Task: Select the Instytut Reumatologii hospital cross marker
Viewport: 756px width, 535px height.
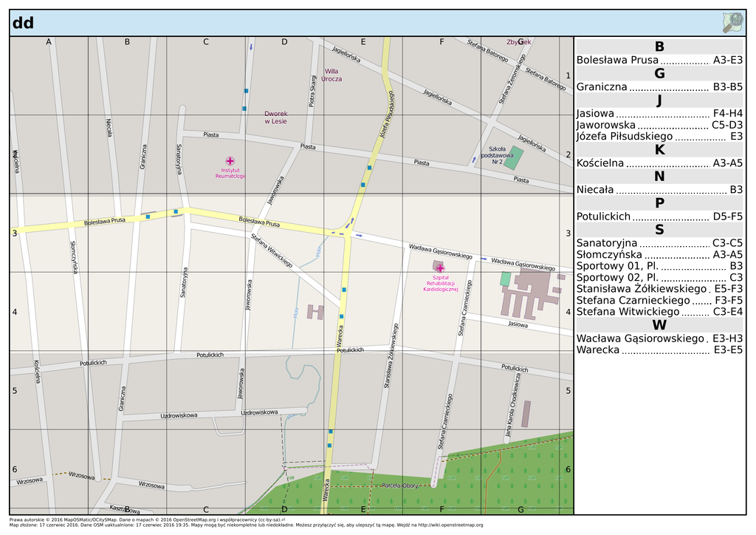Action: tap(230, 160)
